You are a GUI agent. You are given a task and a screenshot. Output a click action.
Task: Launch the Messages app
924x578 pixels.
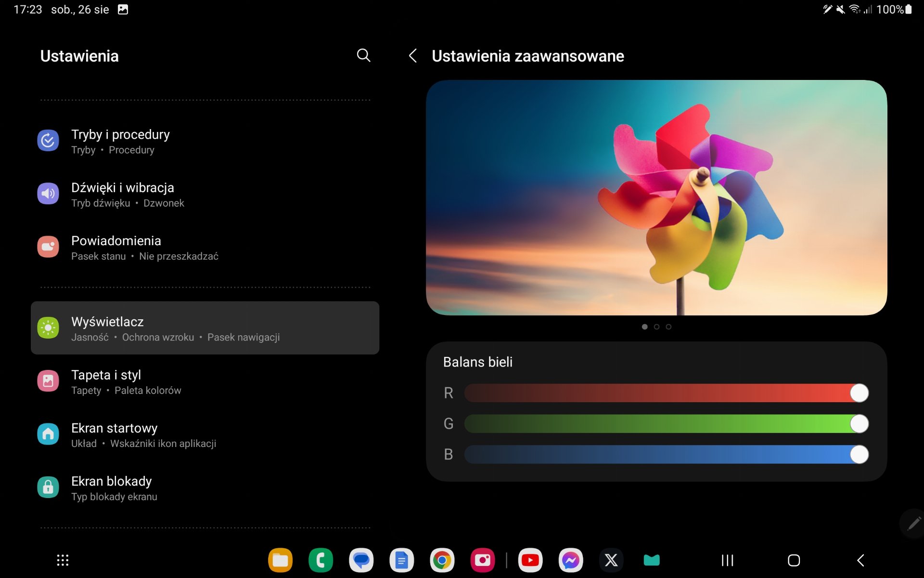[x=361, y=560]
